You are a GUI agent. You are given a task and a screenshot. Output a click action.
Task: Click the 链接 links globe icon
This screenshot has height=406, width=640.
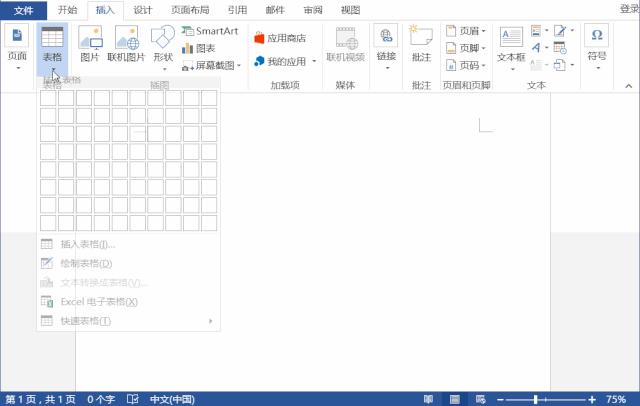(x=386, y=36)
